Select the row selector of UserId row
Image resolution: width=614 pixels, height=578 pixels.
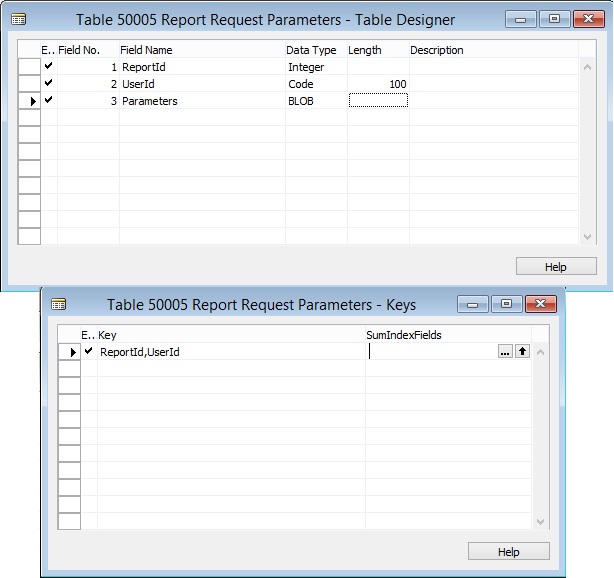click(29, 83)
